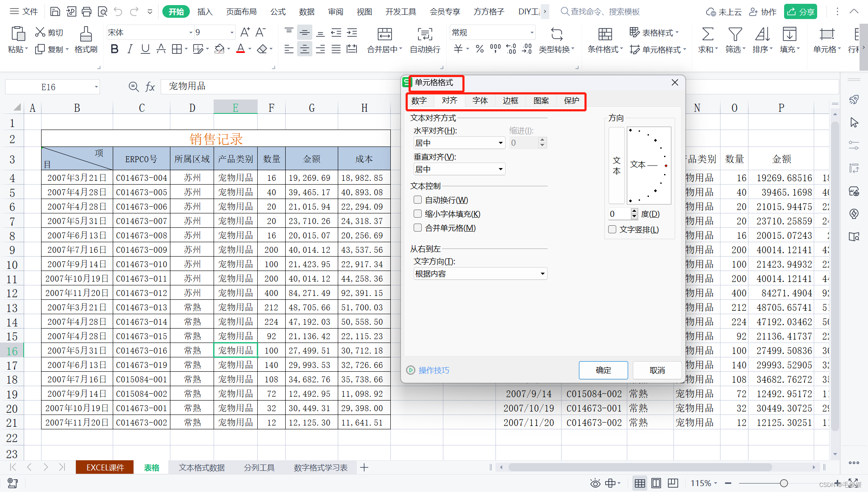The width and height of the screenshot is (868, 492).
Task: Check the 合并单元格(M) checkbox
Action: point(418,228)
